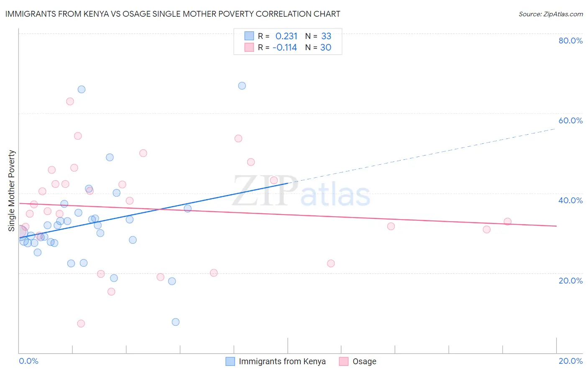Viewport: 588px width, 373px height.
Task: Click the blue swatch beside R = 0.231
Action: click(249, 36)
